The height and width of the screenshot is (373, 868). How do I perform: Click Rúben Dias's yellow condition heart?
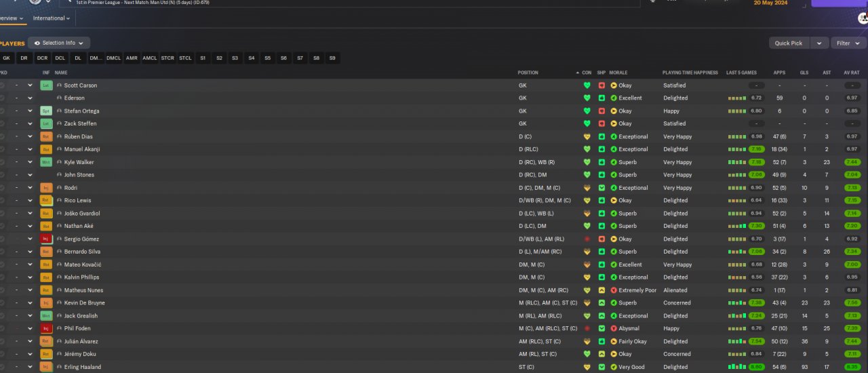click(587, 136)
